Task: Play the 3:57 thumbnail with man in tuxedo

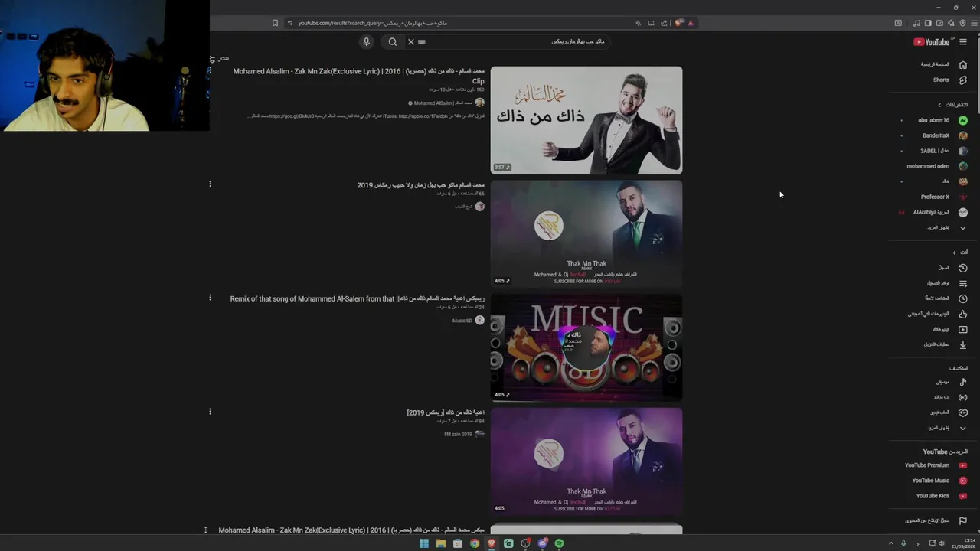Action: pyautogui.click(x=586, y=120)
